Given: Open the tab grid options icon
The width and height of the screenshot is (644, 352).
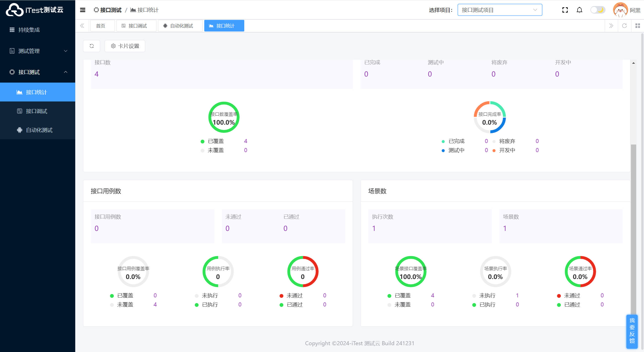Looking at the screenshot, I should (637, 26).
